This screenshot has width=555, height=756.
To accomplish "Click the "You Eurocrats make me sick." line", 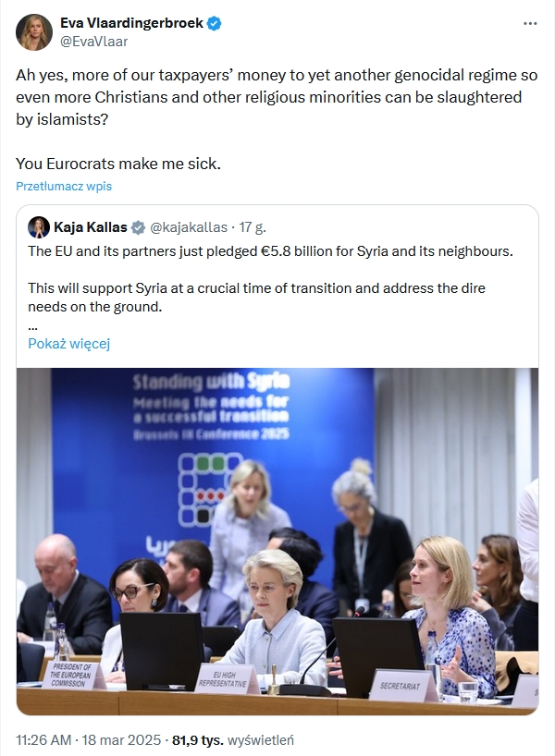I will pyautogui.click(x=119, y=164).
